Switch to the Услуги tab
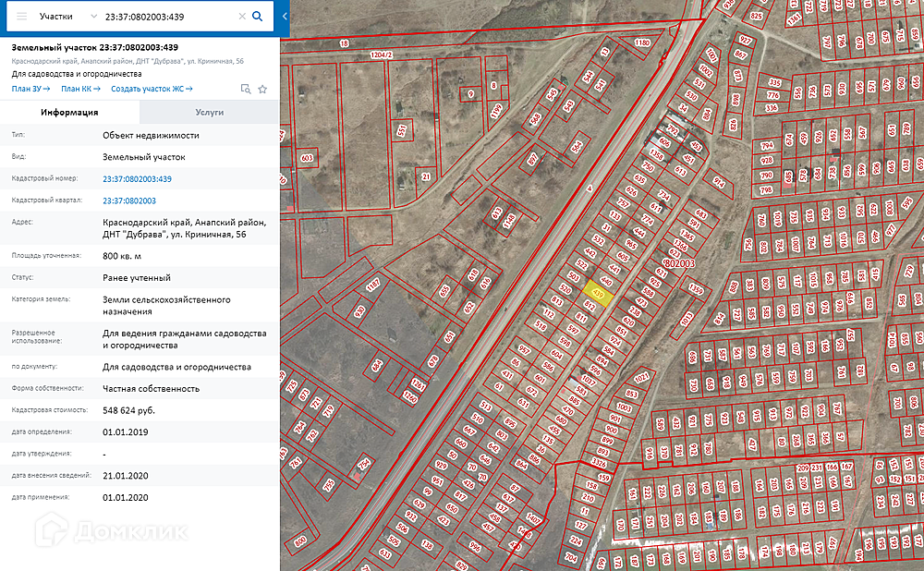 coord(209,112)
